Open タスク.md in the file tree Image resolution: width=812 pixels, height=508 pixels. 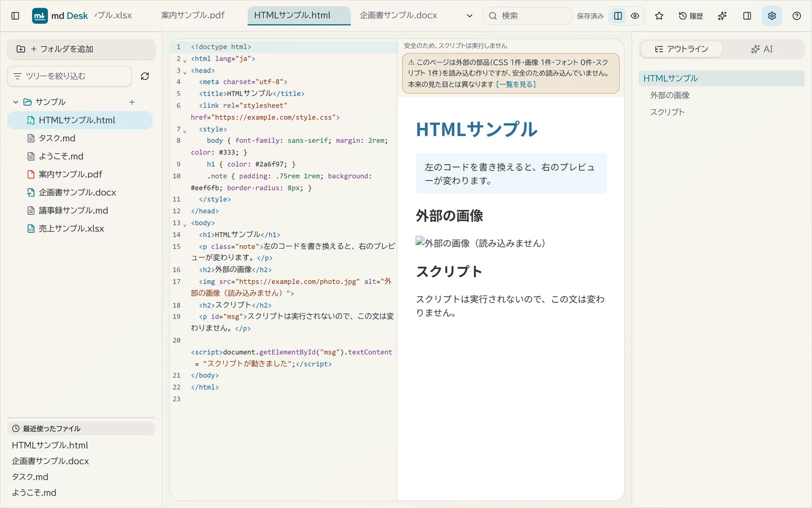80,138
